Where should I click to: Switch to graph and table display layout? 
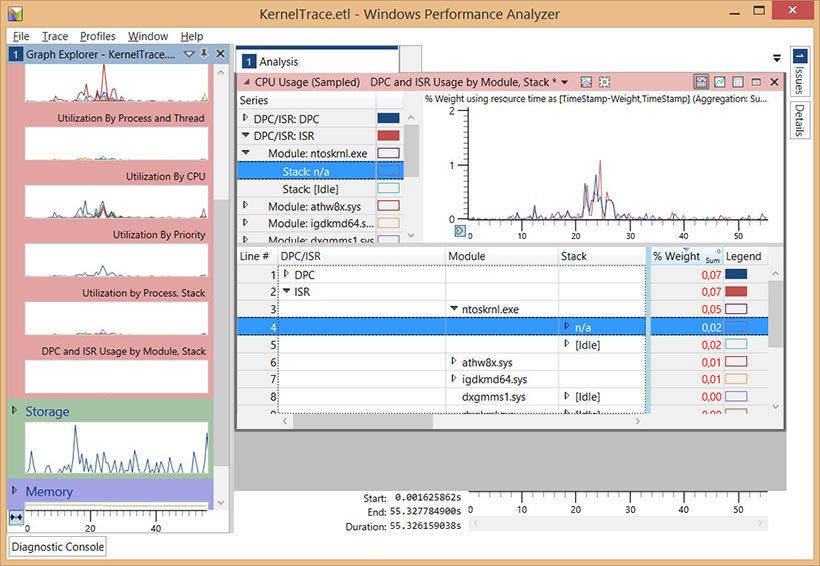point(701,82)
